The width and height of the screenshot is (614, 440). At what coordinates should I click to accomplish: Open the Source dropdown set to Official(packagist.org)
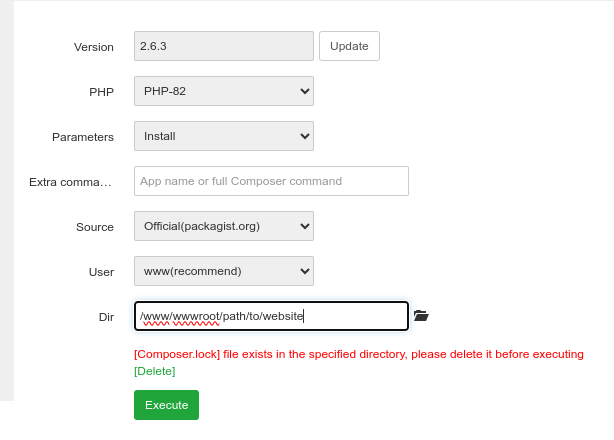tap(223, 226)
